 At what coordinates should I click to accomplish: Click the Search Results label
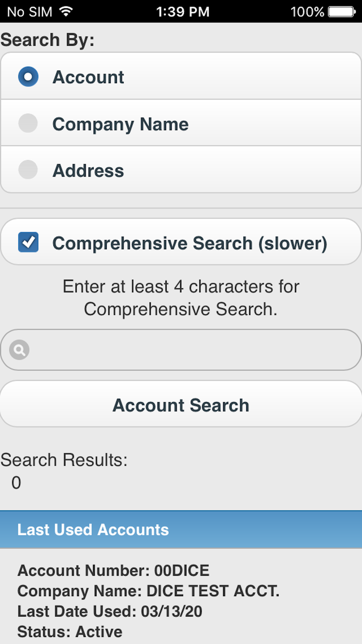pos(64,460)
